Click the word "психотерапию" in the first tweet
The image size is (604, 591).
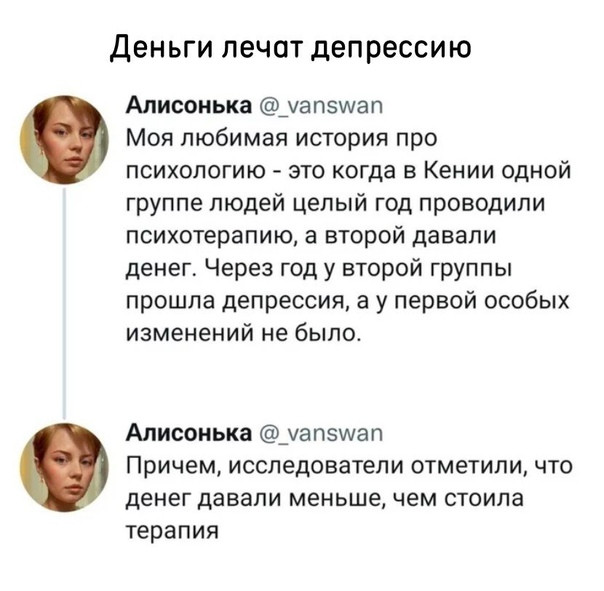213,236
